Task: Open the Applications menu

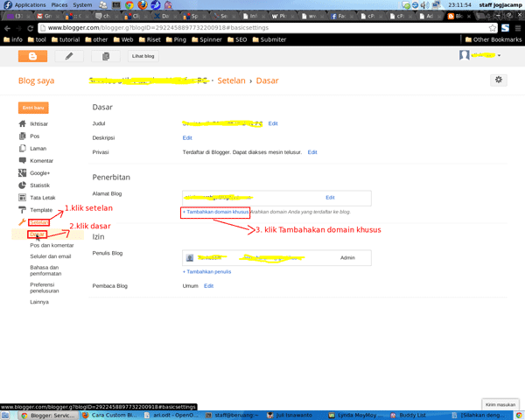Action: (26, 5)
